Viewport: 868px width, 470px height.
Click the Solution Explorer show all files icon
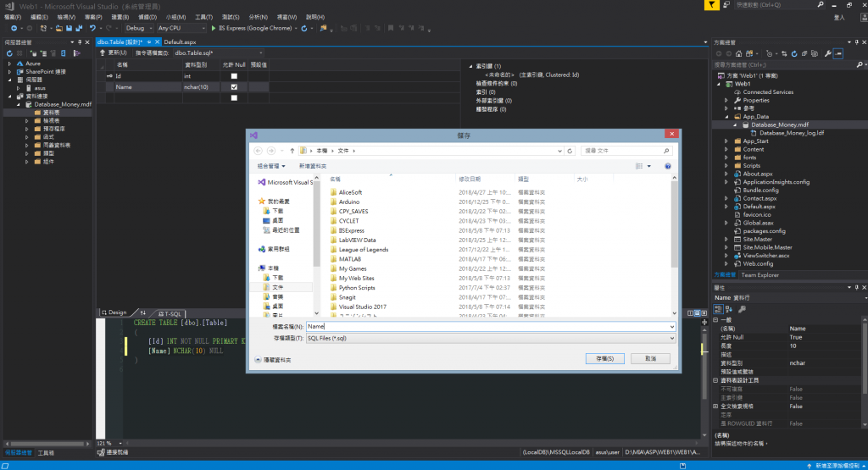coord(815,53)
